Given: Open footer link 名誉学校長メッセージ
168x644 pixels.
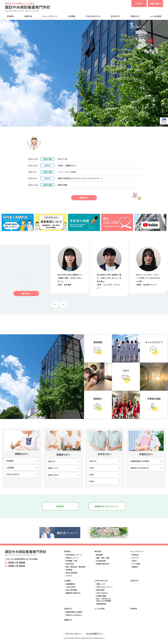Looking at the screenshot, I should pos(74,555).
